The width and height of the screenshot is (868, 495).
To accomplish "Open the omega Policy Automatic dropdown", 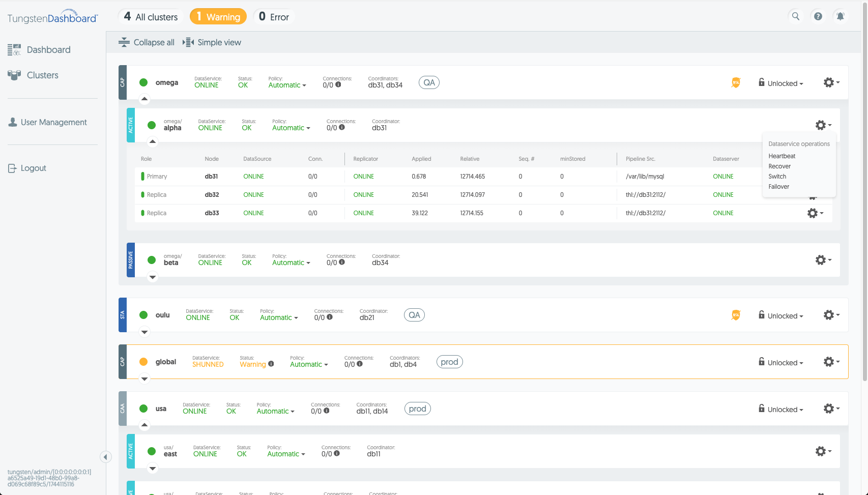I will [x=287, y=85].
